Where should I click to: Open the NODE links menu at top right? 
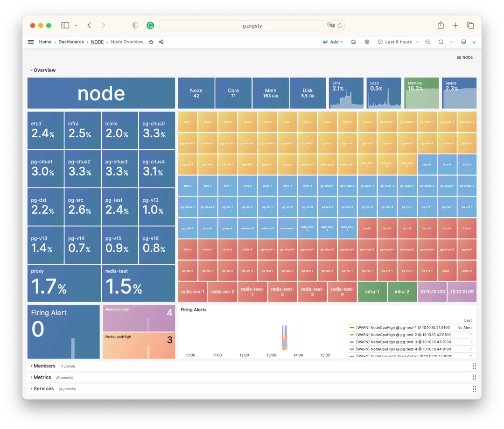coord(464,57)
